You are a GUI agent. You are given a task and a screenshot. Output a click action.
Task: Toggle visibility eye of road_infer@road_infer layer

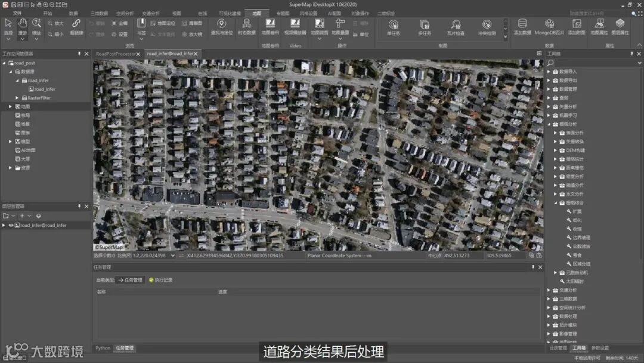tap(11, 225)
